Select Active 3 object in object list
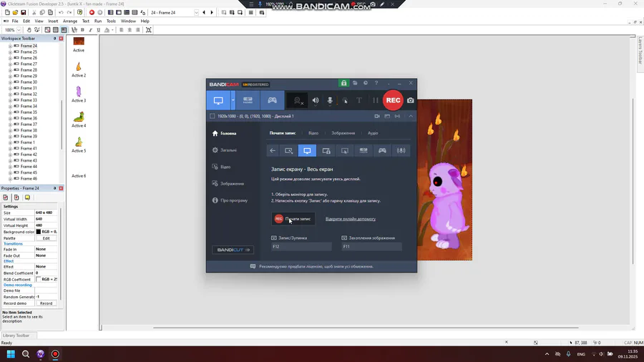 [79, 94]
